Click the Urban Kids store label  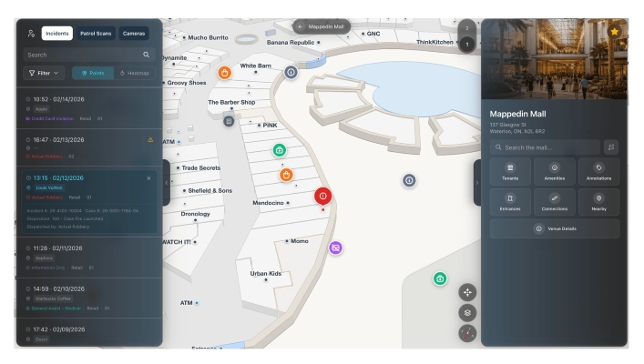pyautogui.click(x=266, y=274)
